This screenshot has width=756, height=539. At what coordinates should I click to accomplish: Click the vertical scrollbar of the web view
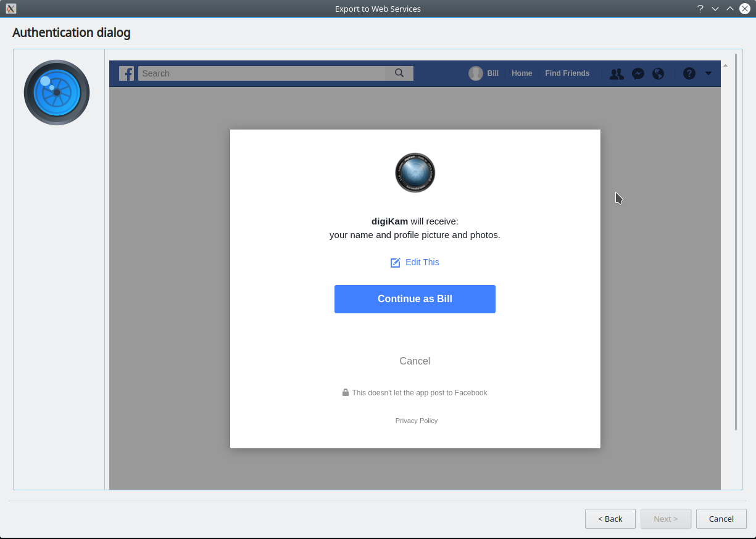click(736, 242)
